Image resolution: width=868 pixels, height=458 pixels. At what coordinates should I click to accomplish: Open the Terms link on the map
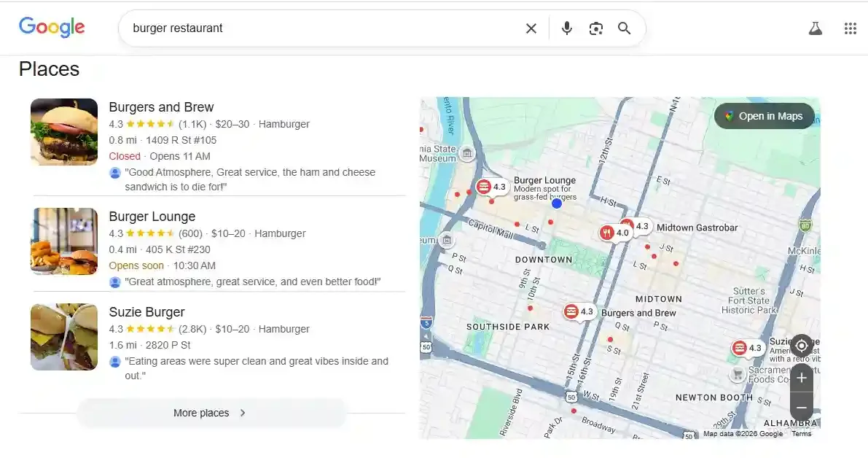pos(801,433)
